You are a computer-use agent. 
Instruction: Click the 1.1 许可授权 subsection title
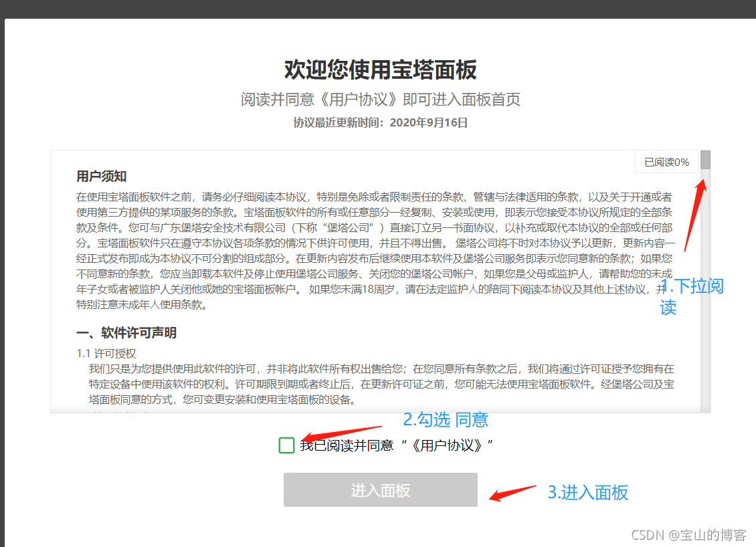click(106, 353)
